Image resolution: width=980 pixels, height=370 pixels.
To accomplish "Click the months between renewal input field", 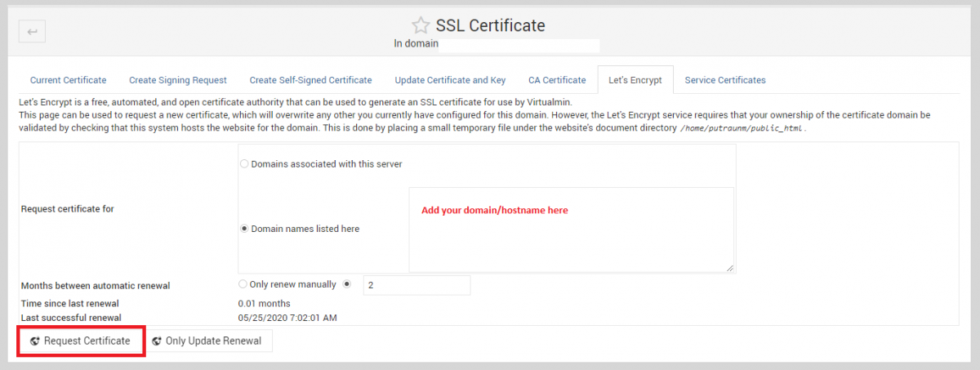I will (x=416, y=285).
